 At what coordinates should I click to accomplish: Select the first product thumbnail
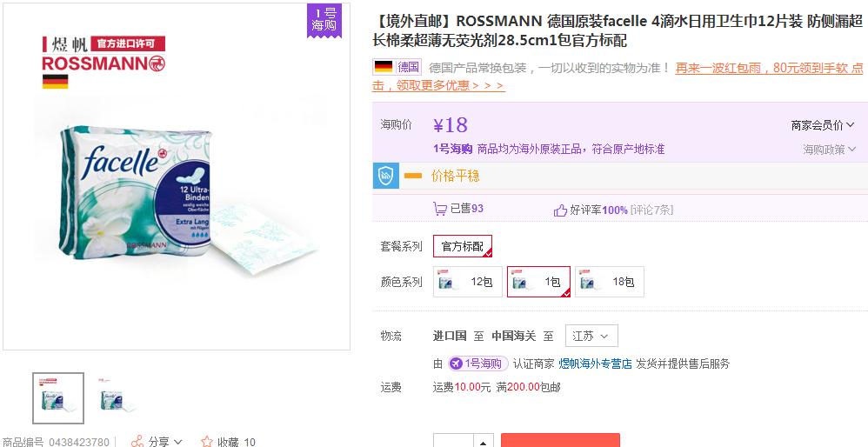tap(58, 398)
